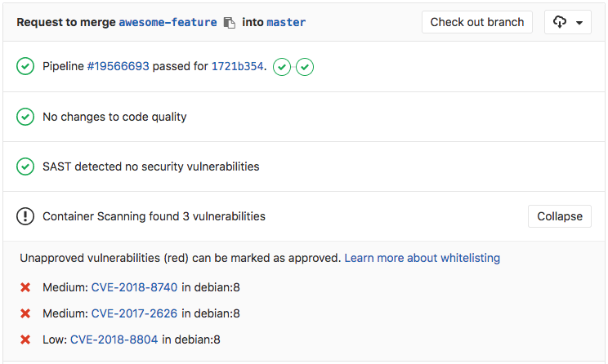Open the download cloud dropdown
The image size is (608, 364).
(x=568, y=22)
